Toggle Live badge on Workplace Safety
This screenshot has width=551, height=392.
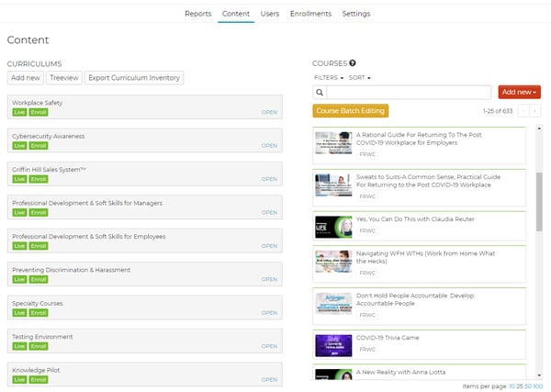pyautogui.click(x=18, y=112)
